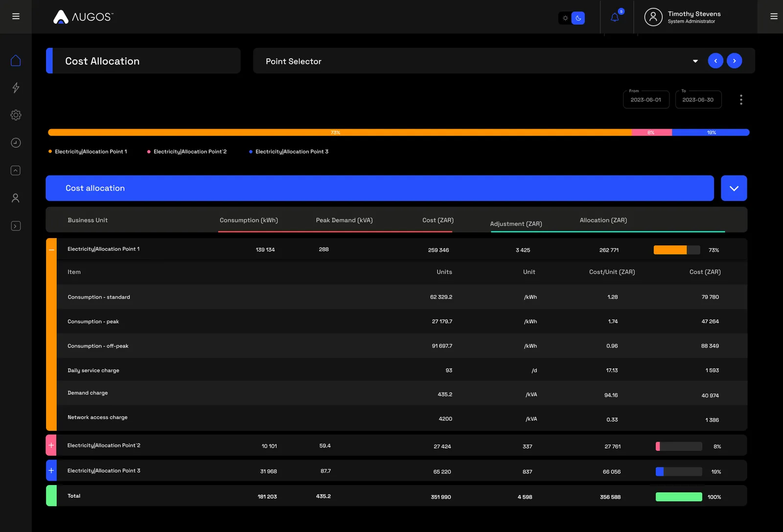Click the orange 73% bar segment
Image resolution: width=783 pixels, height=532 pixels.
[x=340, y=133]
